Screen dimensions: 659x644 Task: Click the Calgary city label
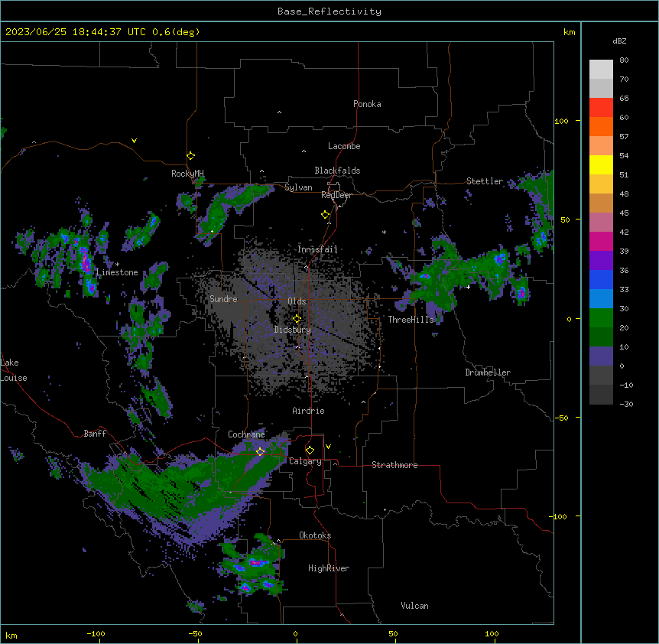(305, 461)
